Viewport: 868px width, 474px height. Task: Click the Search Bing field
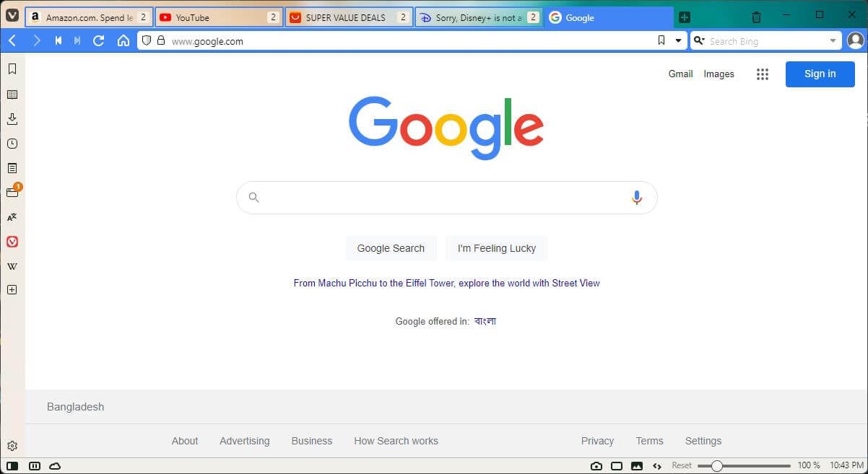point(767,41)
